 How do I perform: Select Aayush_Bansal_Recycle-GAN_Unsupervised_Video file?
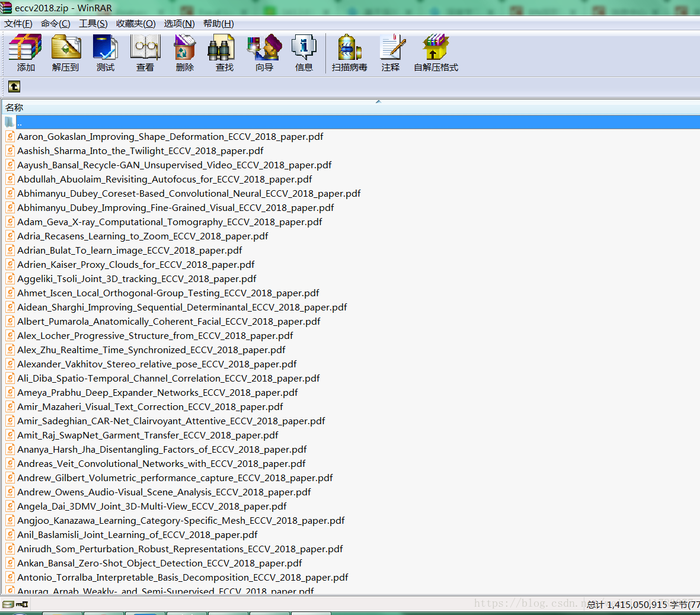pyautogui.click(x=174, y=165)
